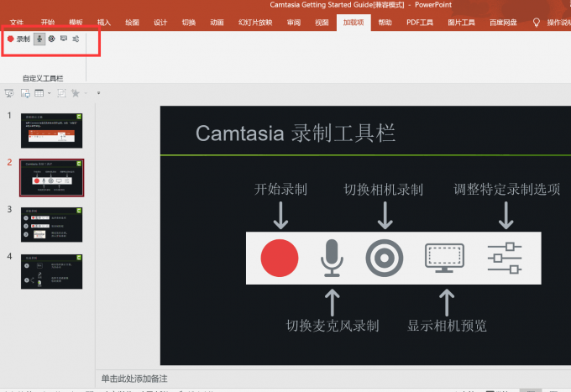
Task: Switch to the 帮助 ribbon tab
Action: (385, 23)
